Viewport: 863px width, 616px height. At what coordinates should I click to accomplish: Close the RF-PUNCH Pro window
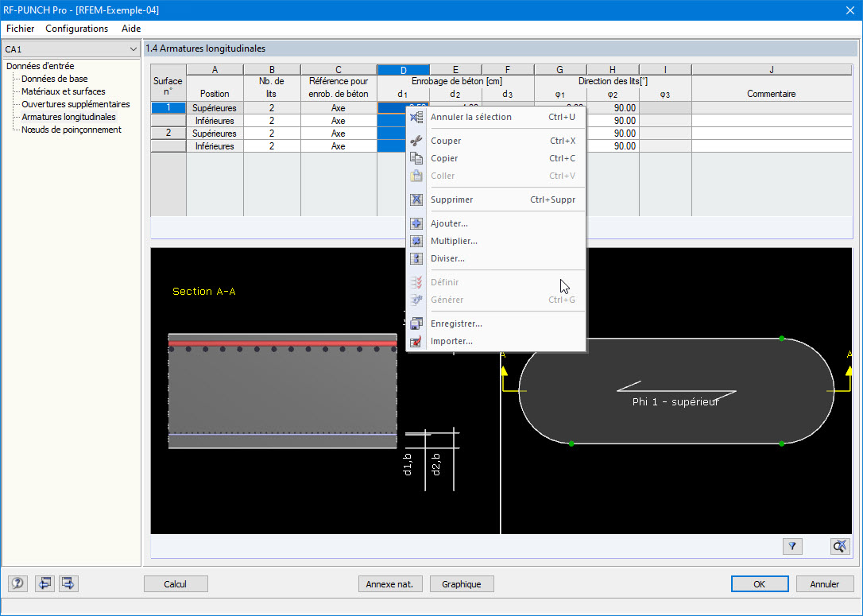849,10
